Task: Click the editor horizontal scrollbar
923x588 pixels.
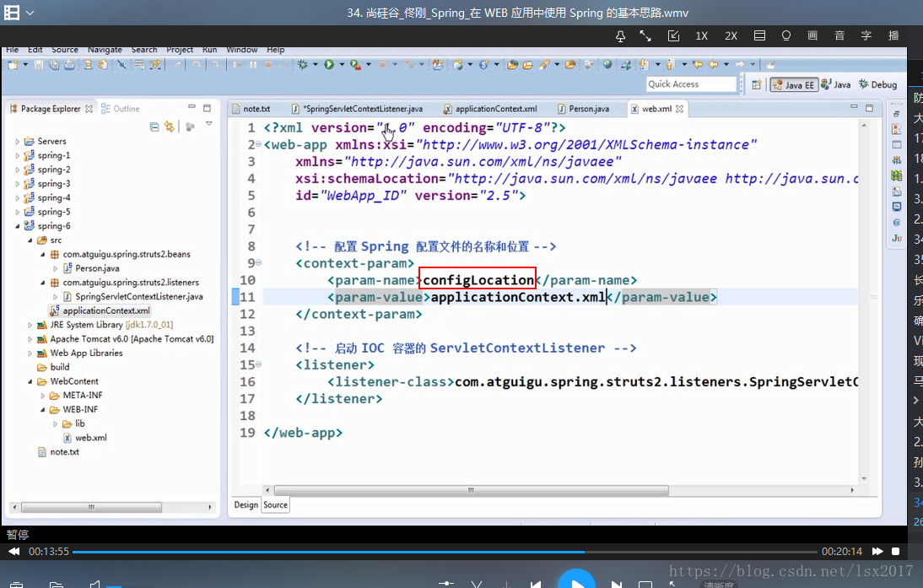Action: (471, 490)
